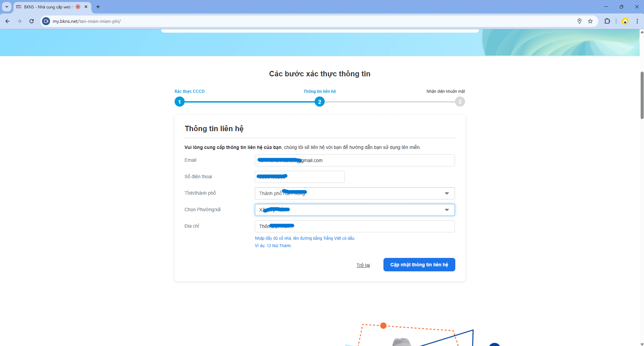Click the Cập nhật thông tin liên hệ button
This screenshot has height=346, width=644.
pos(419,265)
